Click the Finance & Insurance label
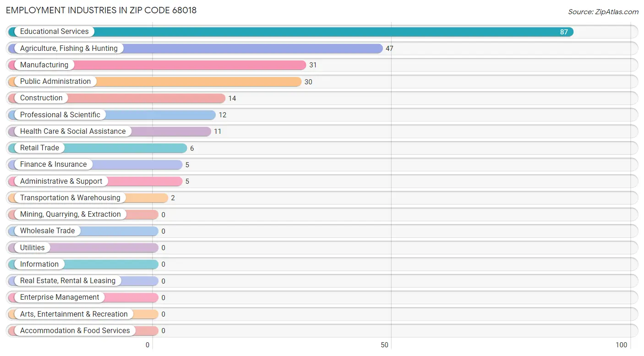The width and height of the screenshot is (644, 356). [53, 164]
